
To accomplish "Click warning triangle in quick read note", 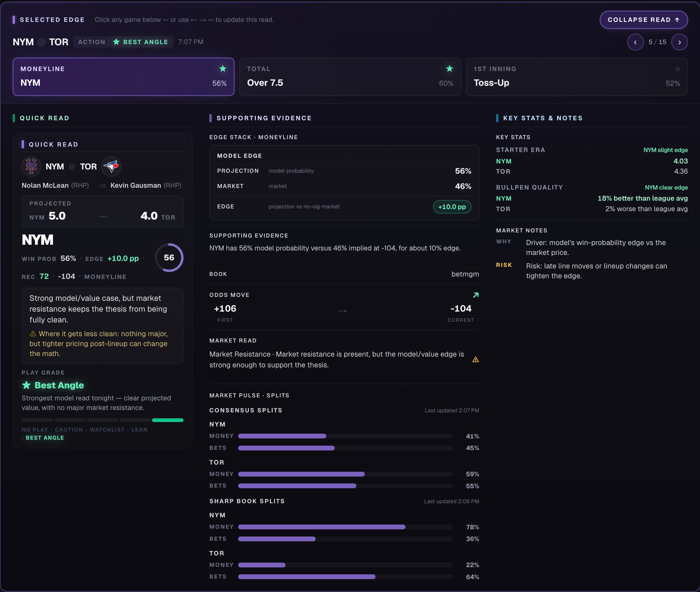I will click(x=33, y=333).
